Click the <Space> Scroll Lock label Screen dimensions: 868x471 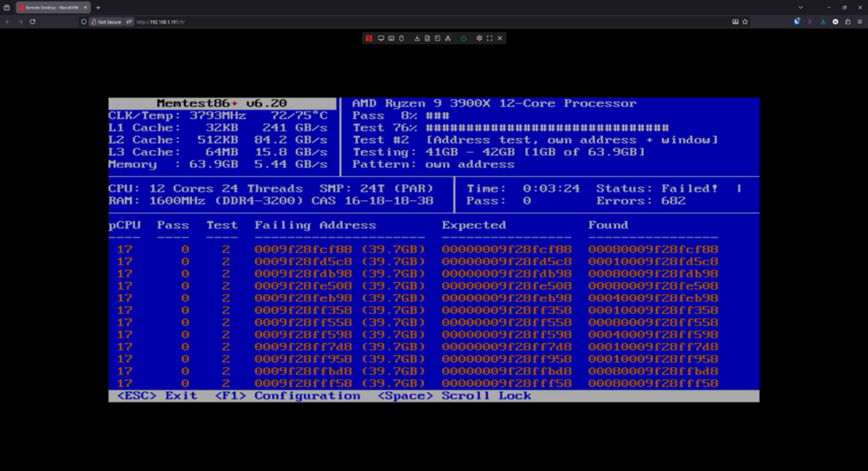[454, 396]
